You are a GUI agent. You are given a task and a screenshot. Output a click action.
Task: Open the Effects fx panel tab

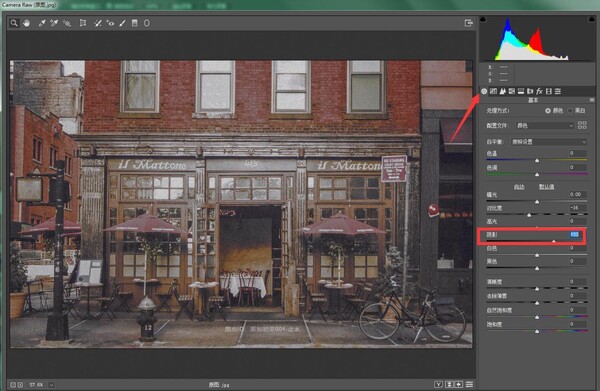click(539, 91)
